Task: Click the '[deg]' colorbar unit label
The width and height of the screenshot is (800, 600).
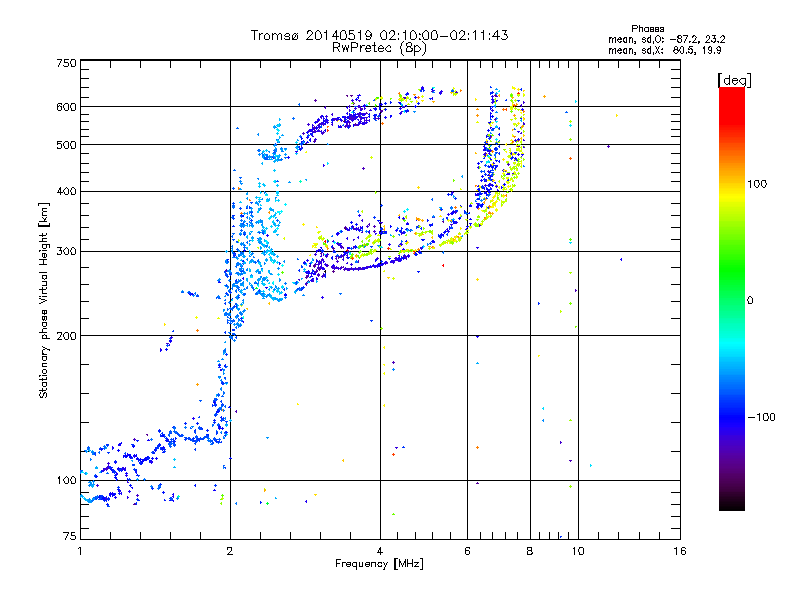Action: coord(734,80)
